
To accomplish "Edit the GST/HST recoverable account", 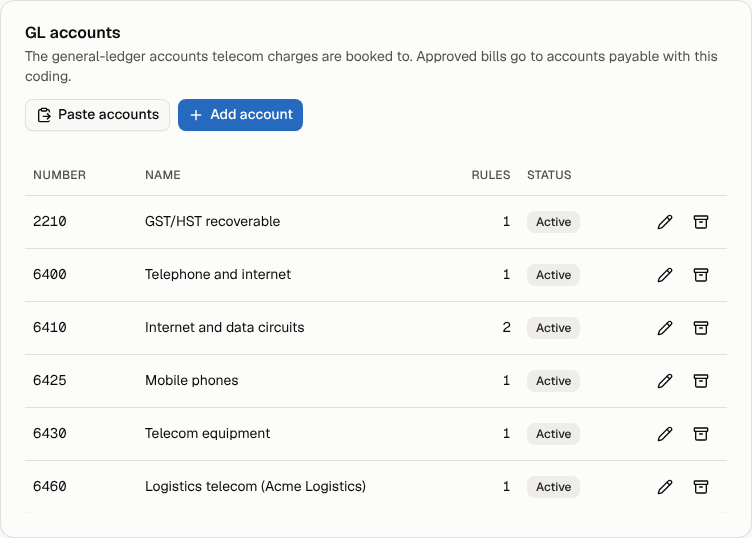I will pyautogui.click(x=665, y=222).
